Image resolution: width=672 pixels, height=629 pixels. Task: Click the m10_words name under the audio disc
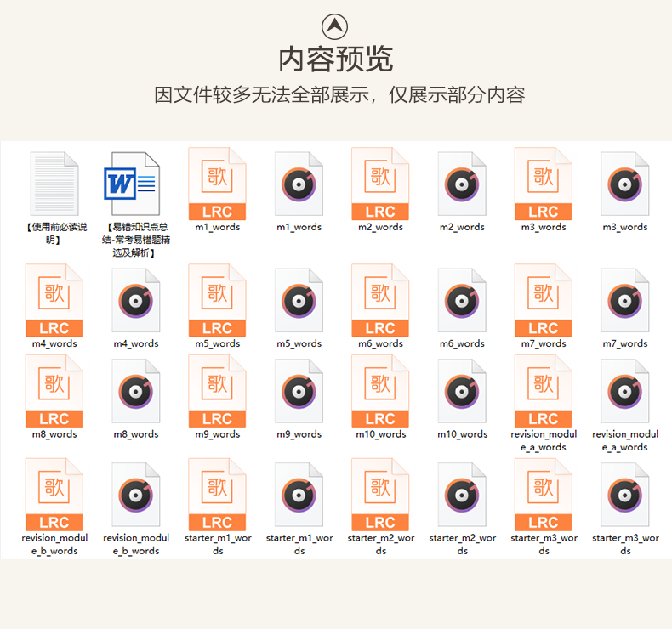point(462,434)
